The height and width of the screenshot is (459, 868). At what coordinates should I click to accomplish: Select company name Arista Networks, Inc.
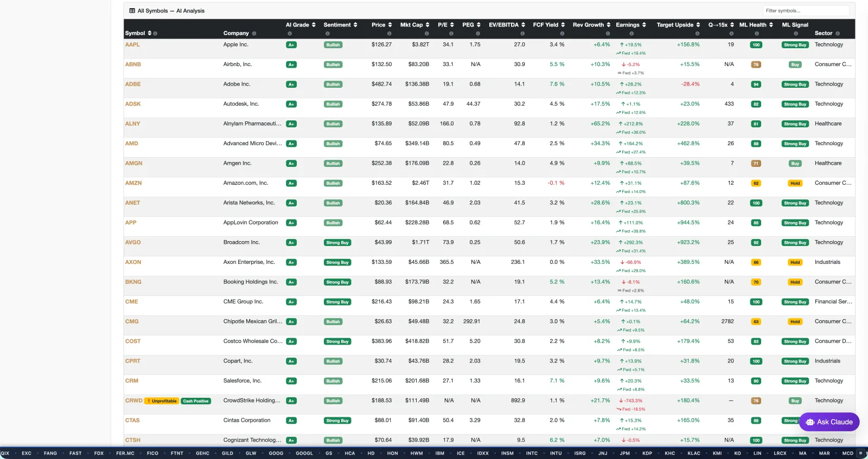(249, 203)
